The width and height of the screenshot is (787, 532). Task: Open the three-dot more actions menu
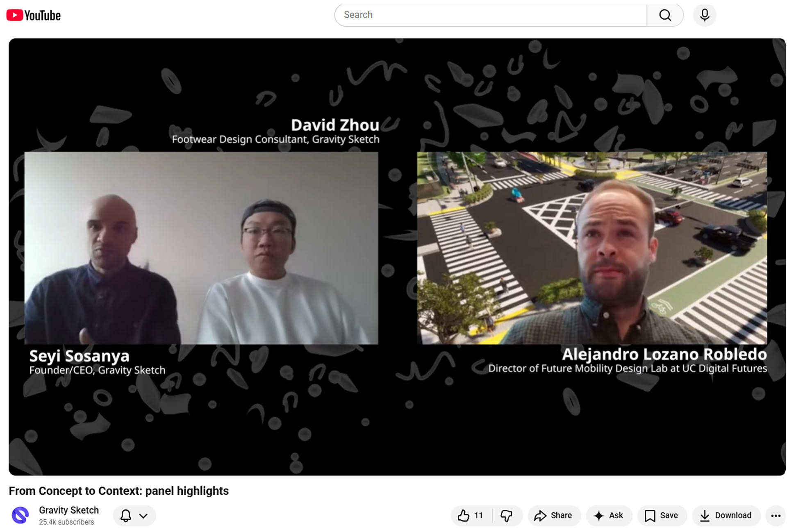776,516
